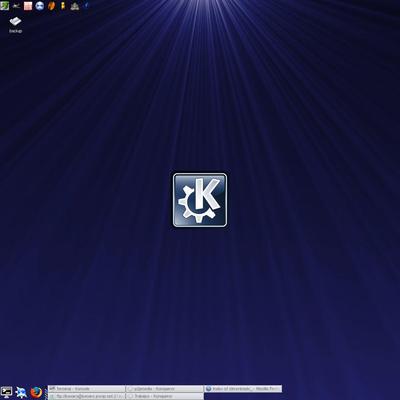Click the dark icon second in top panel
The image size is (400, 400).
coord(16,6)
